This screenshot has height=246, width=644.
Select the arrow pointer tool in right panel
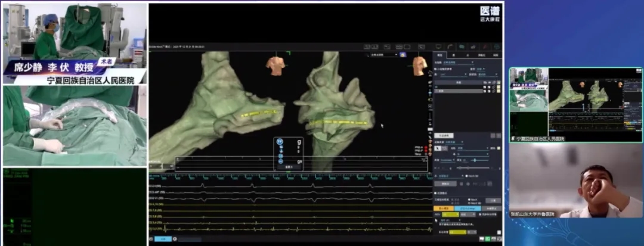click(x=438, y=148)
